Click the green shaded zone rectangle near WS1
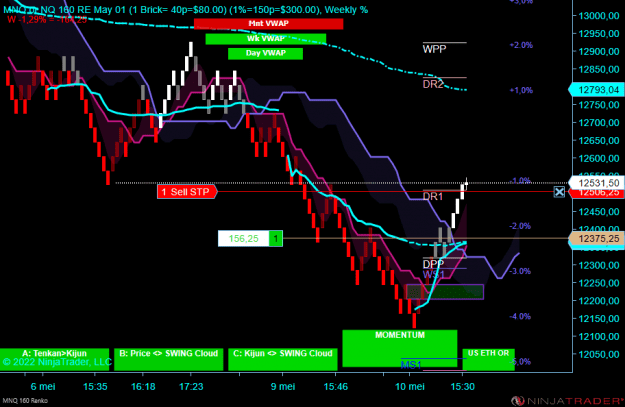Viewport: 625px width, 407px height. click(x=445, y=292)
